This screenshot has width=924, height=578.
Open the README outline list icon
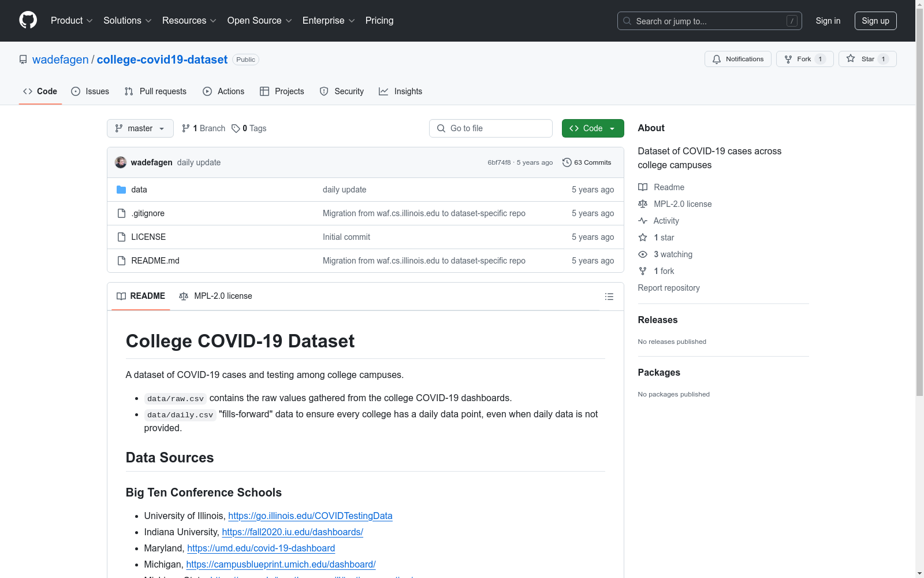(609, 297)
